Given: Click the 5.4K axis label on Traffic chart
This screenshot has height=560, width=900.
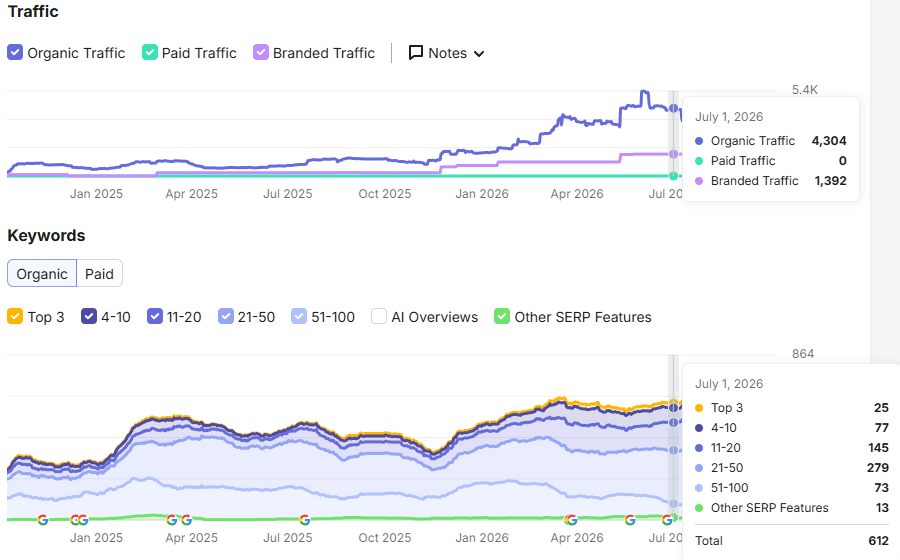Looking at the screenshot, I should click(805, 90).
